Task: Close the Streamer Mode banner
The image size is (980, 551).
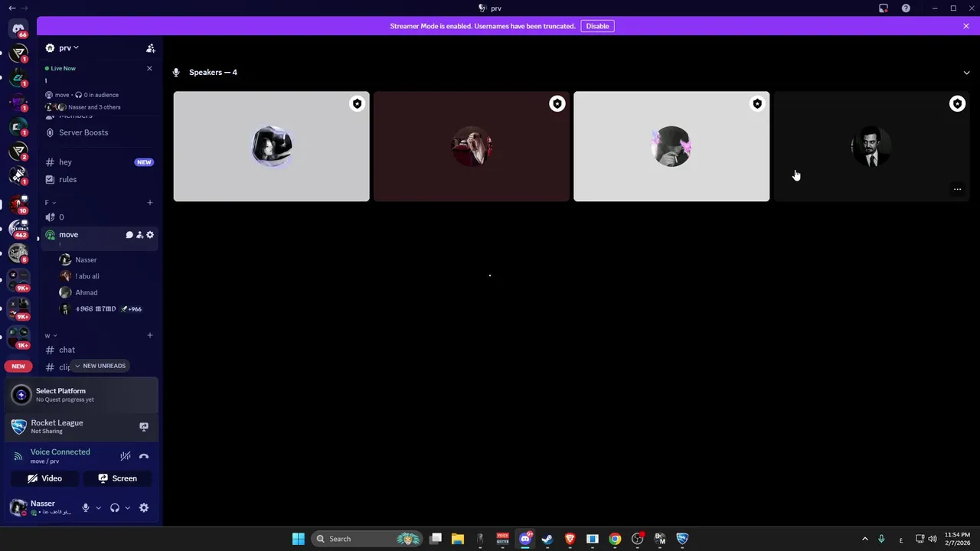Action: point(966,26)
